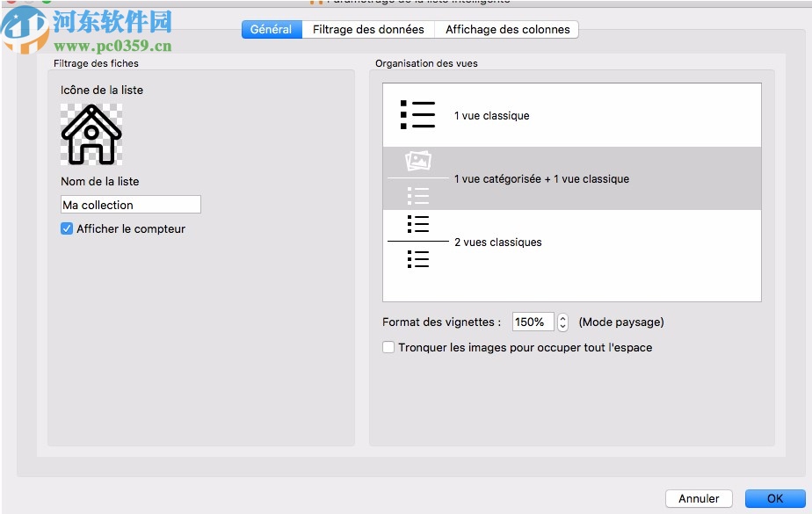Open the Filtrage des données tab
The image size is (812, 514).
click(368, 30)
